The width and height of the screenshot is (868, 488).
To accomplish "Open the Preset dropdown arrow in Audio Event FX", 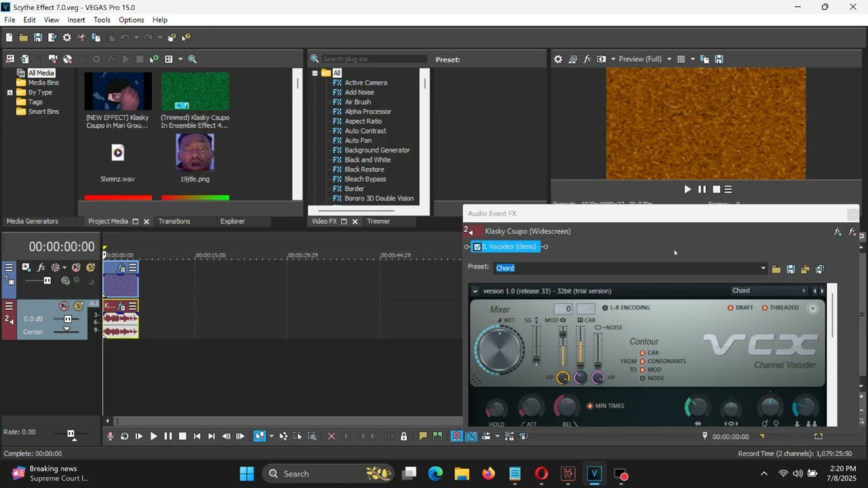I will pyautogui.click(x=763, y=268).
